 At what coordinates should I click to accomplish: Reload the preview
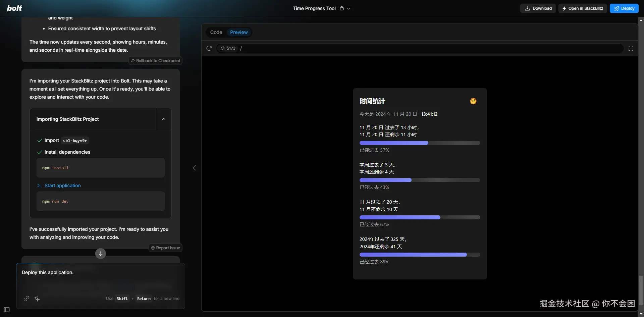(209, 48)
